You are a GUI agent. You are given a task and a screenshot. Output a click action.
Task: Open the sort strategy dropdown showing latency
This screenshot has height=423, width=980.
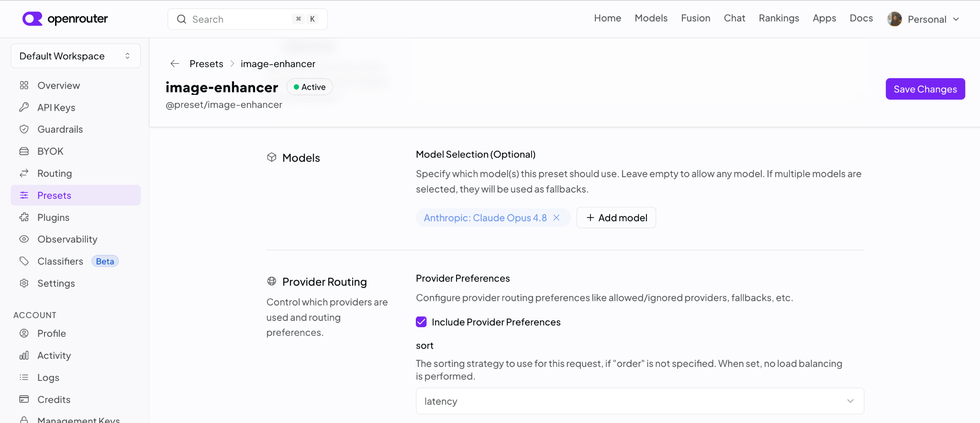tap(640, 401)
